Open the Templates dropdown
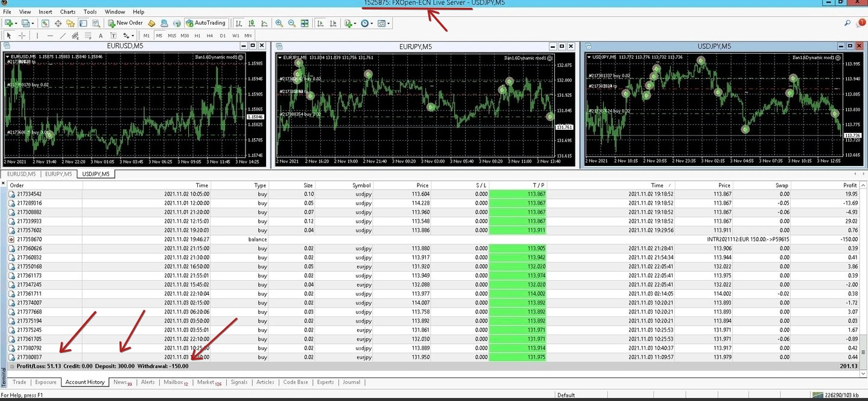 point(384,23)
